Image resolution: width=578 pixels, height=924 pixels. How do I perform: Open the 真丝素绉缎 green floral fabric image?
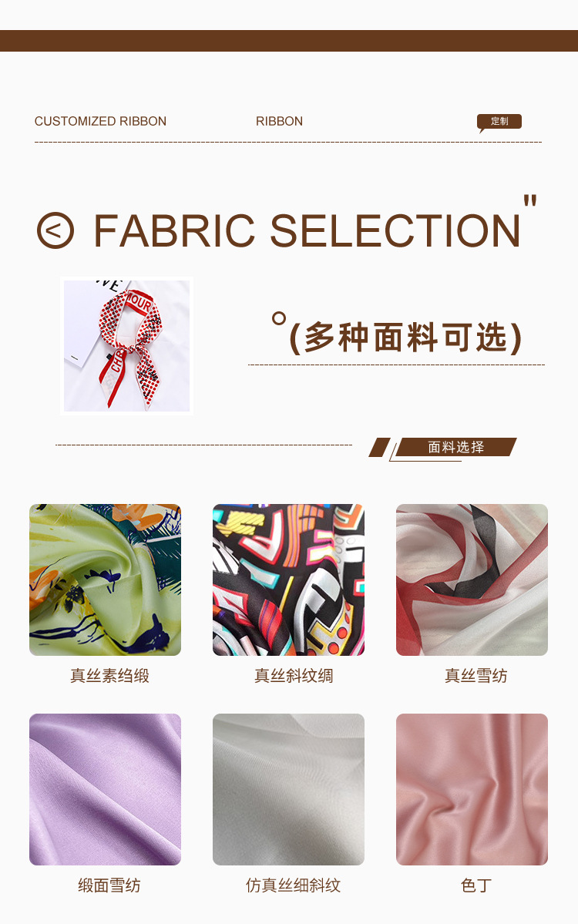pyautogui.click(x=106, y=580)
